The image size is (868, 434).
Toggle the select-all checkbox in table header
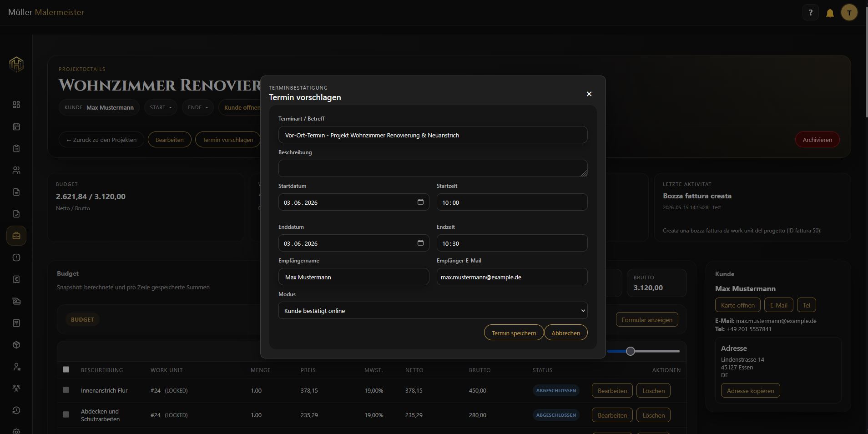pos(66,369)
